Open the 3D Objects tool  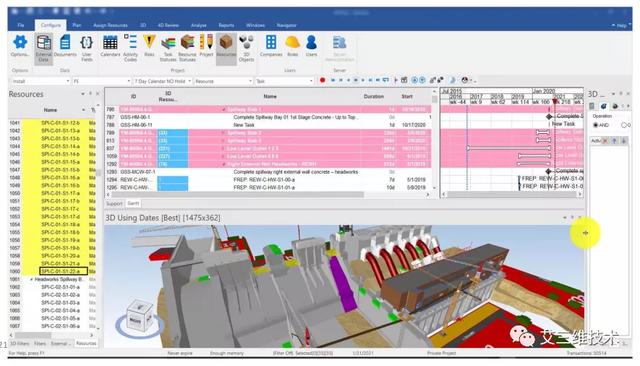[x=246, y=48]
